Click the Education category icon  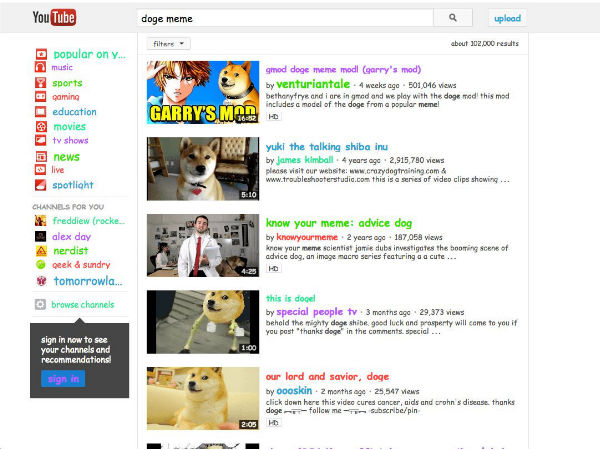click(40, 112)
